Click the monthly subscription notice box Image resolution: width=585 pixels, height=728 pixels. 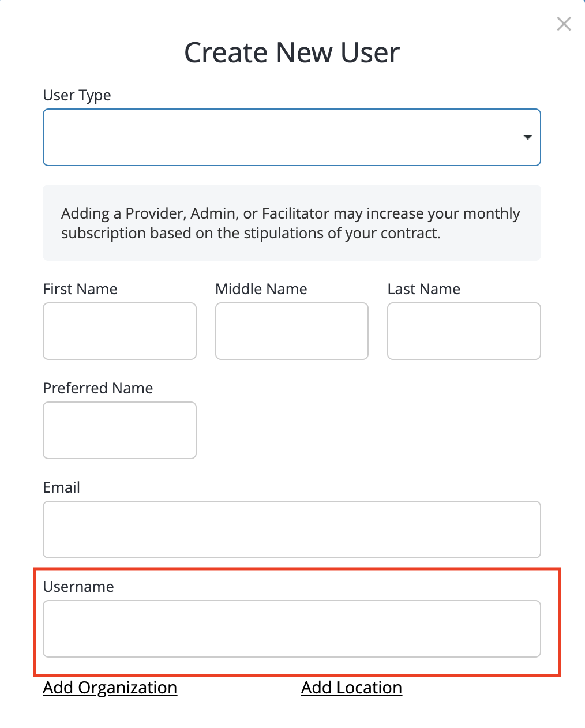(x=292, y=223)
